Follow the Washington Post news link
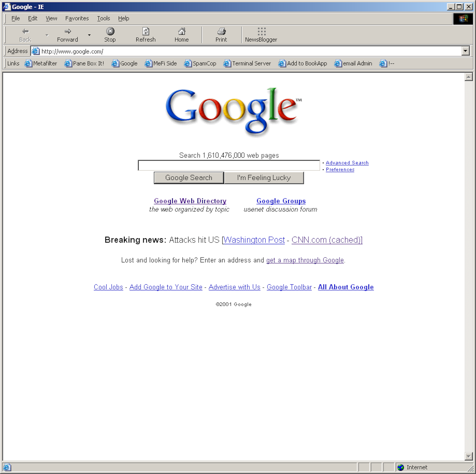476x474 pixels. [x=254, y=240]
